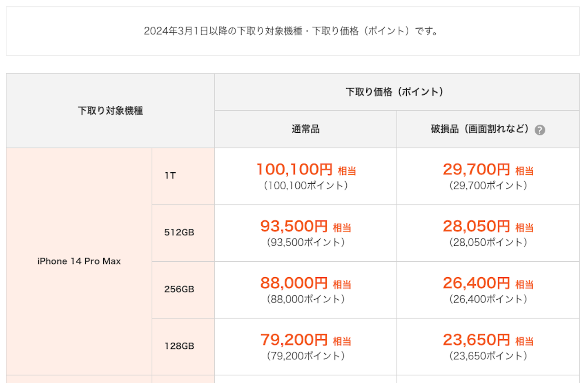
Task: Select the 79,200円 trade-in price
Action: click(x=294, y=340)
